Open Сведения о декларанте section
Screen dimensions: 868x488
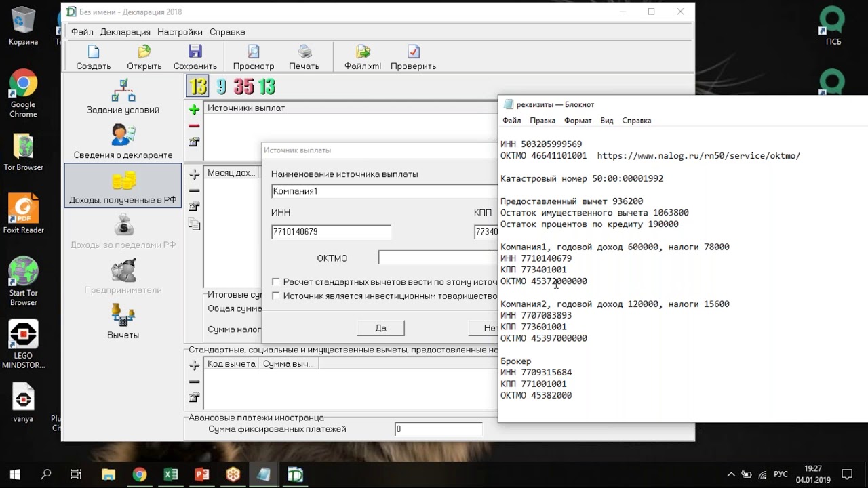123,141
